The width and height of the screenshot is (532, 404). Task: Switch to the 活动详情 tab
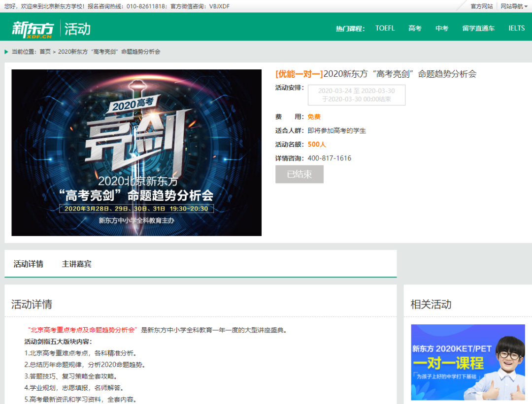click(x=29, y=264)
